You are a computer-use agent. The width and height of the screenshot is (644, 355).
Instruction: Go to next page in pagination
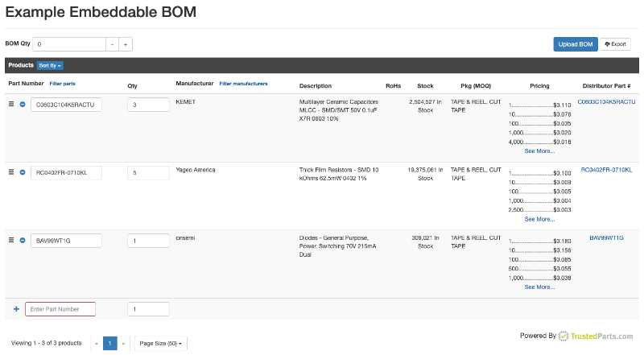[x=123, y=344]
